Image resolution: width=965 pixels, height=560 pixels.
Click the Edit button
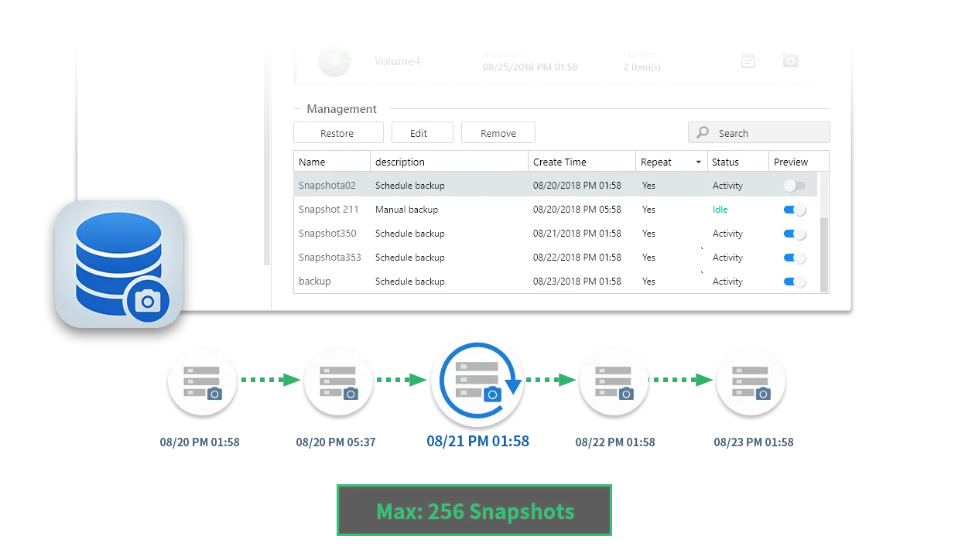[422, 133]
